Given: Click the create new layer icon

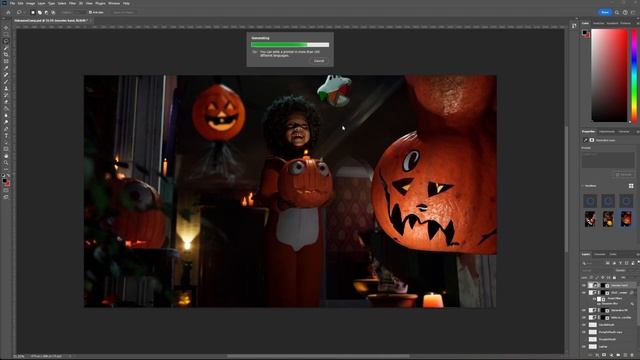Looking at the screenshot, I should point(626,355).
